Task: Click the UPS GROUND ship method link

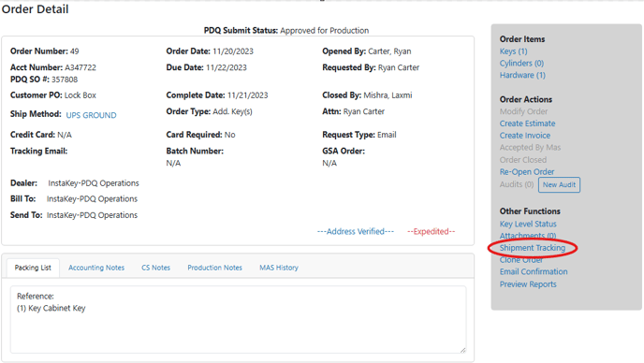Action: (91, 115)
